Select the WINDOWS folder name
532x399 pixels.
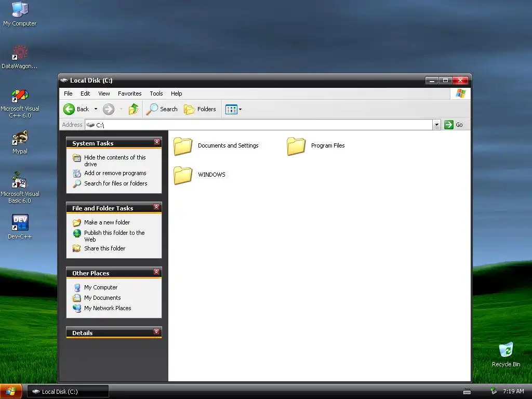[212, 175]
